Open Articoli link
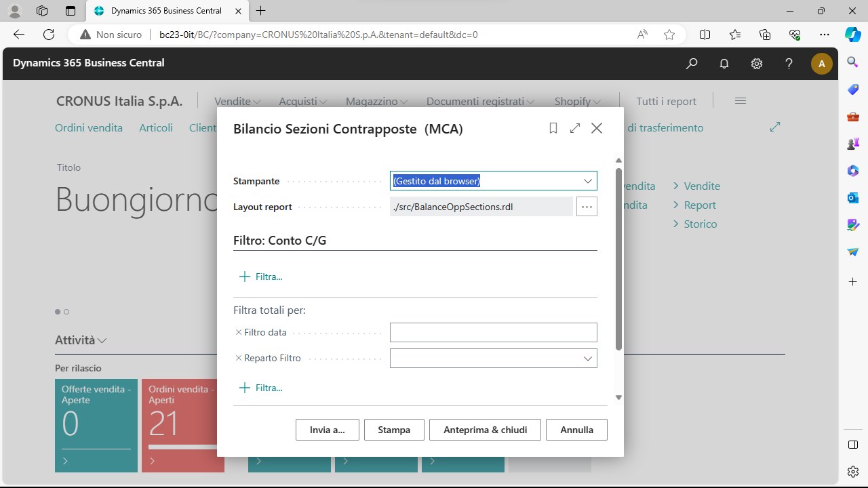The width and height of the screenshot is (868, 488). pos(156,127)
